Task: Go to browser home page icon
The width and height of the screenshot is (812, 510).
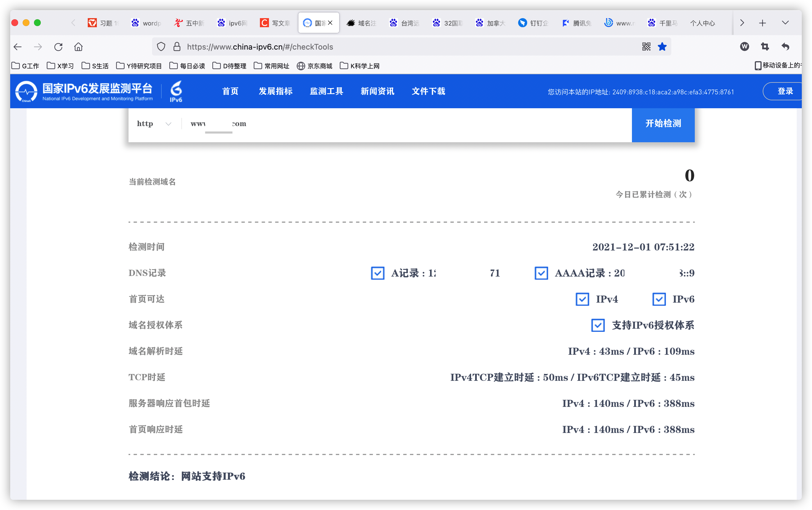Action: [x=78, y=46]
